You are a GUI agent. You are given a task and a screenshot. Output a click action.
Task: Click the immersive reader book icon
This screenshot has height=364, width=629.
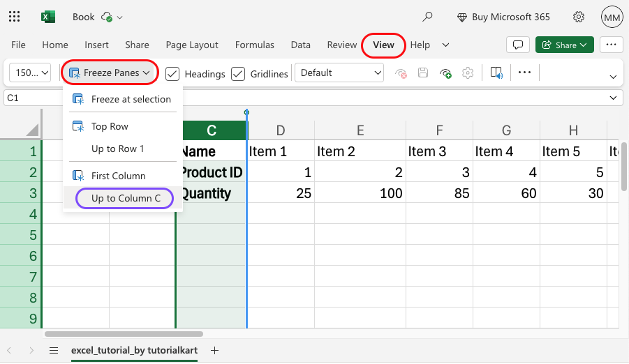click(496, 73)
